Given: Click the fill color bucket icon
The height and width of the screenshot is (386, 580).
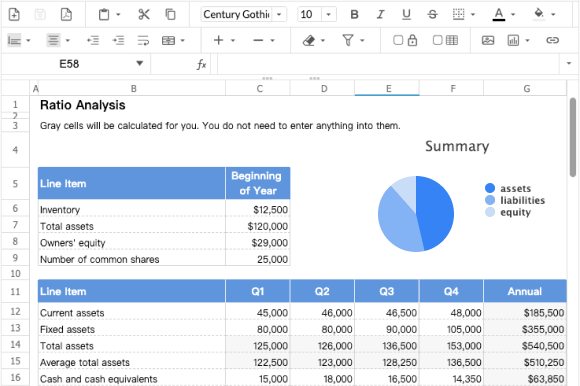Looking at the screenshot, I should click(539, 14).
